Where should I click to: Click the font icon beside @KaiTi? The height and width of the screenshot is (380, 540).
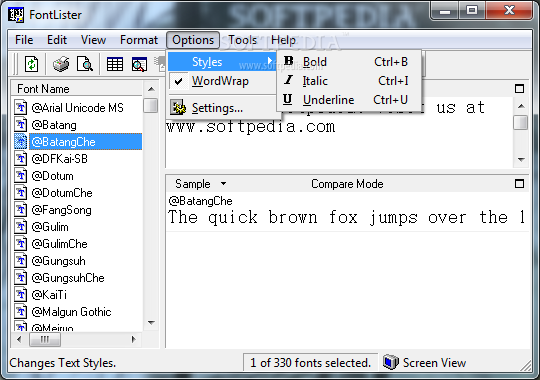pyautogui.click(x=21, y=295)
